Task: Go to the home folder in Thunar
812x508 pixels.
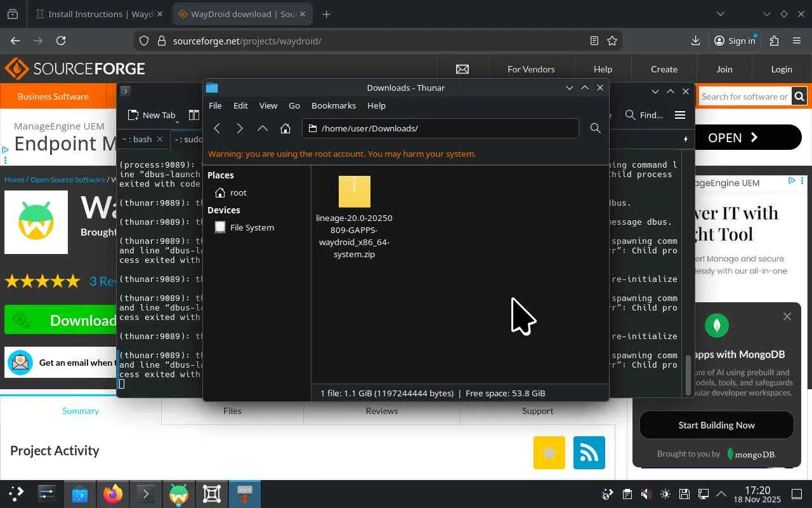Action: click(x=285, y=128)
